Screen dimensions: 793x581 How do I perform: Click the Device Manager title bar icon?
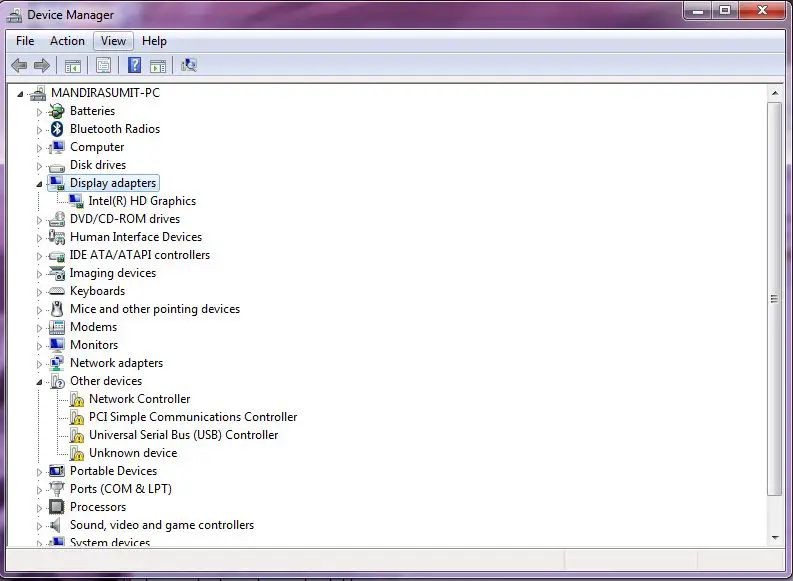coord(14,15)
